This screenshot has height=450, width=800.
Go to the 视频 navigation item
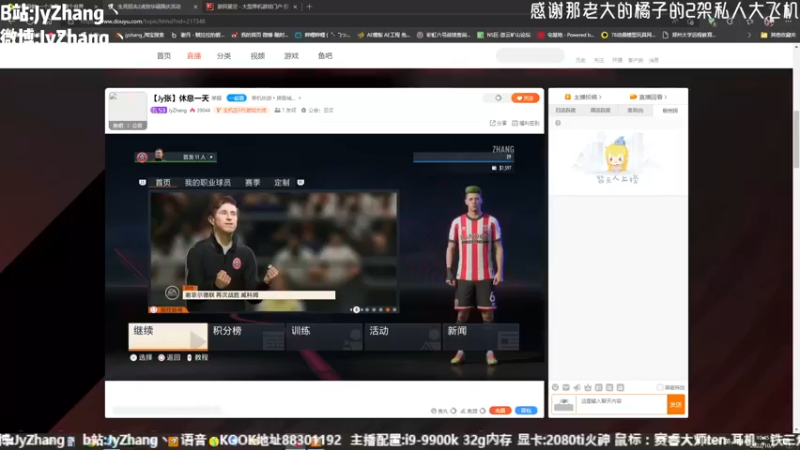258,56
